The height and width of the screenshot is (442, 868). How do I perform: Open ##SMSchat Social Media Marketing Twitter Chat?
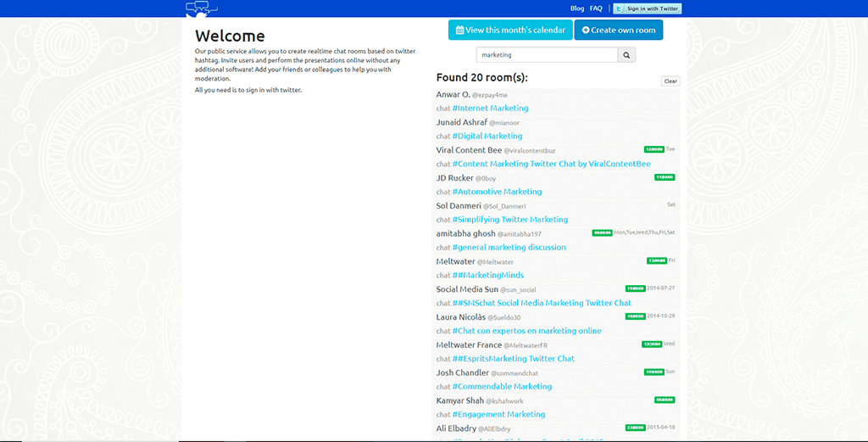(542, 302)
